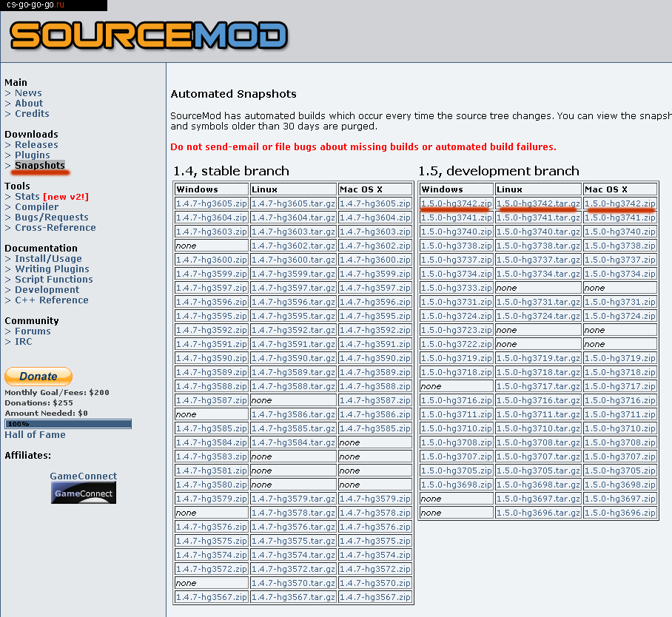Screen dimensions: 672x617
Task: Visit the Forums link
Action: coord(33,331)
